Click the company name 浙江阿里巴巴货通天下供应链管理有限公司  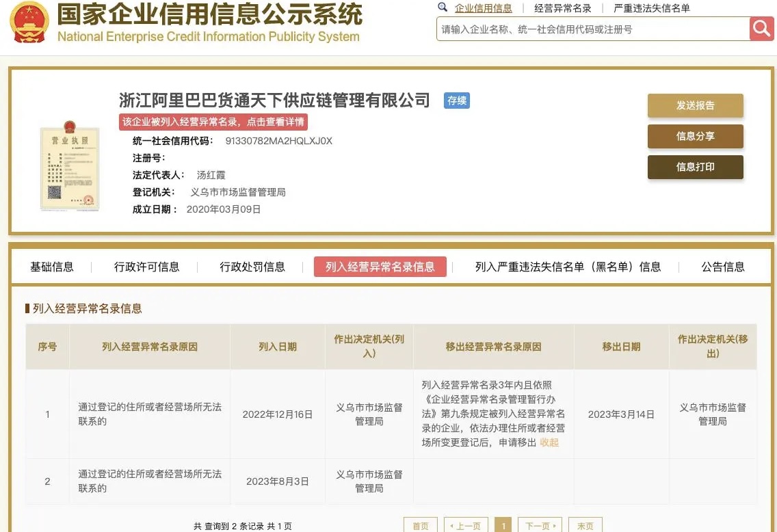(x=274, y=100)
